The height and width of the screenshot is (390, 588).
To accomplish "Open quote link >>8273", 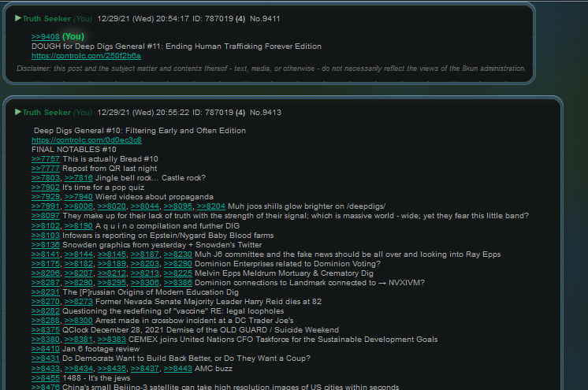I will (x=78, y=302).
